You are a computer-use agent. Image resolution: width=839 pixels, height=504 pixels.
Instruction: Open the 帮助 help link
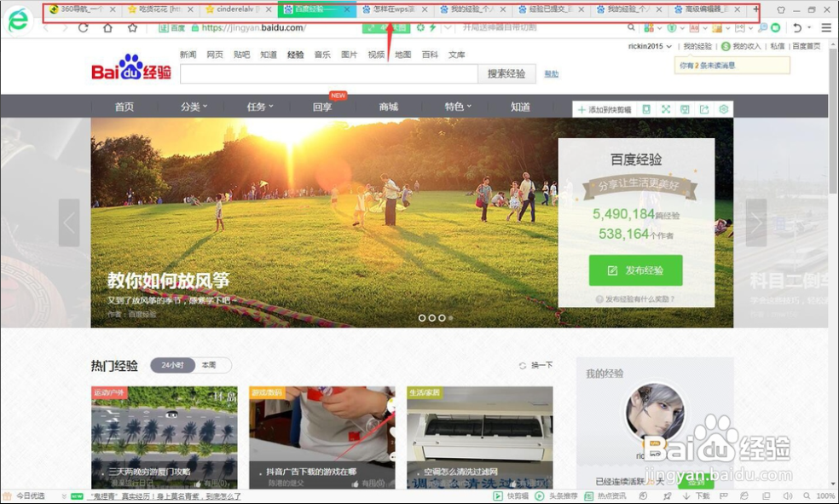pos(551,74)
